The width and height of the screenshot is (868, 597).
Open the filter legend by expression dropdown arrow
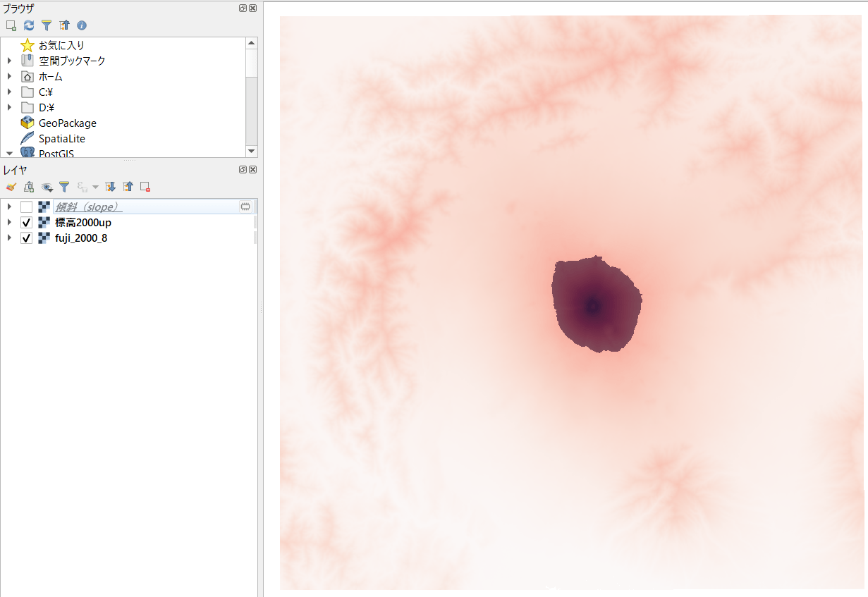point(95,187)
